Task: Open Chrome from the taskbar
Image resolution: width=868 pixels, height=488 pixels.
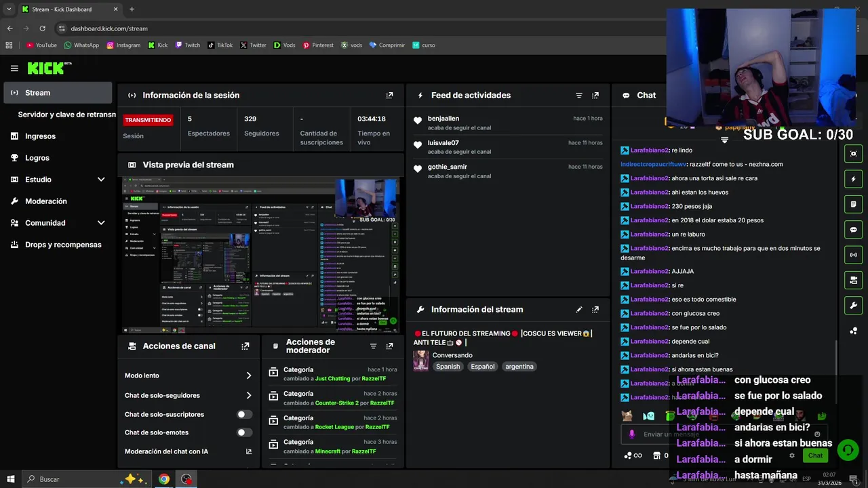Action: tap(164, 479)
